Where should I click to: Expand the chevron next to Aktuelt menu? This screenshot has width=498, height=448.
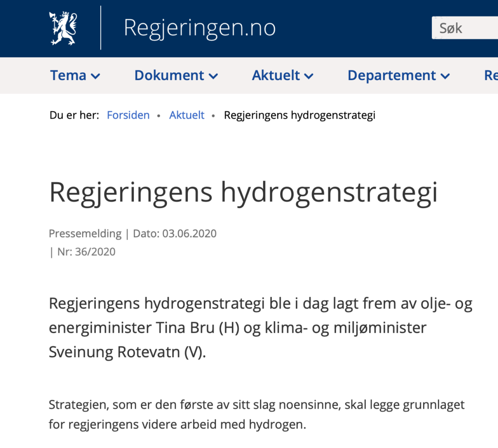[309, 76]
